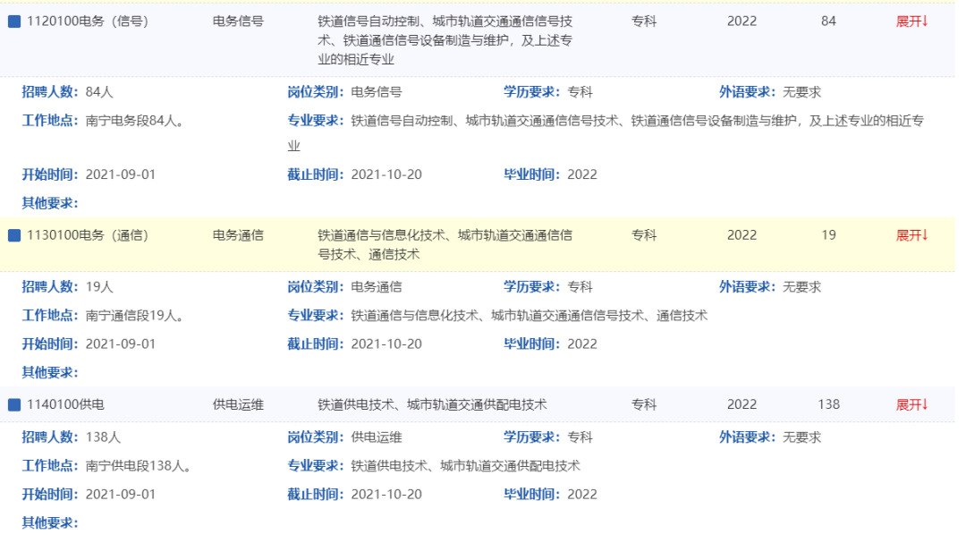
Task: Click the 电务信号 category cell in the header row
Action: click(x=238, y=21)
